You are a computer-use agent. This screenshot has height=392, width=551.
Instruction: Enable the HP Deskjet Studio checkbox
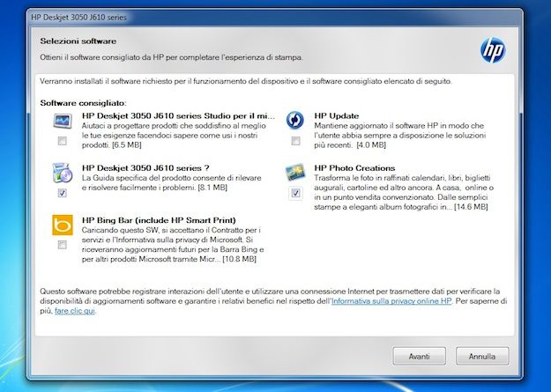(x=63, y=141)
